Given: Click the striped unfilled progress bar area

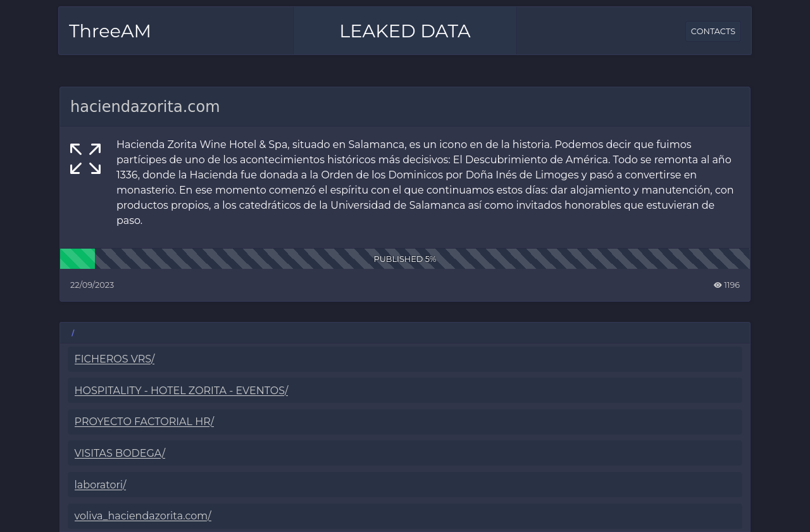Looking at the screenshot, I should (x=570, y=259).
